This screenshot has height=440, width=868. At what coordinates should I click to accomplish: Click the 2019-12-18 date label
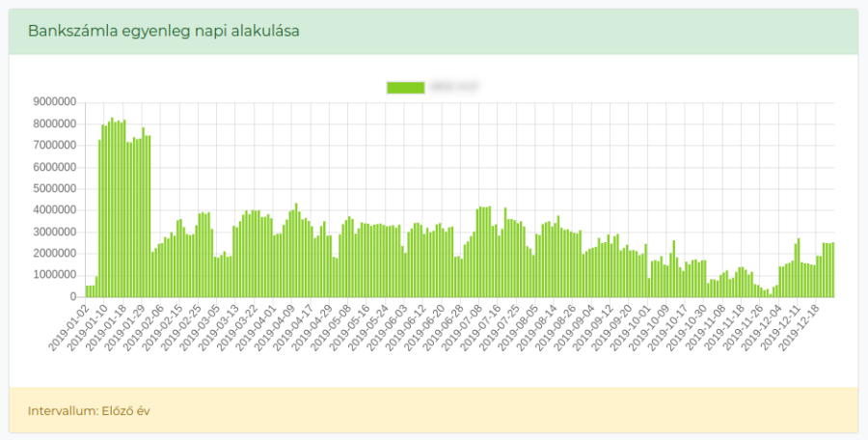coord(799,327)
